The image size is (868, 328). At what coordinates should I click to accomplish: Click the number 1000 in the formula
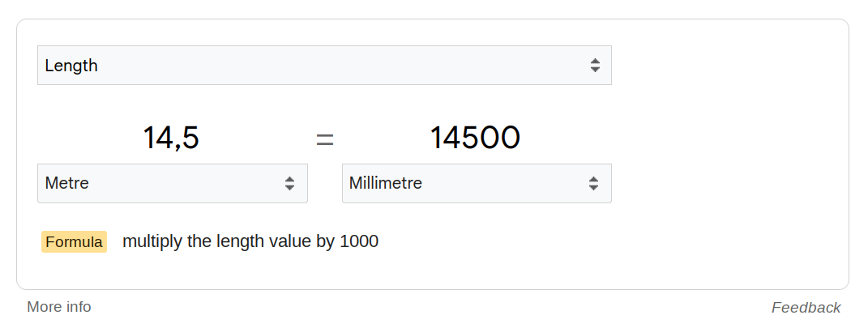click(x=359, y=241)
